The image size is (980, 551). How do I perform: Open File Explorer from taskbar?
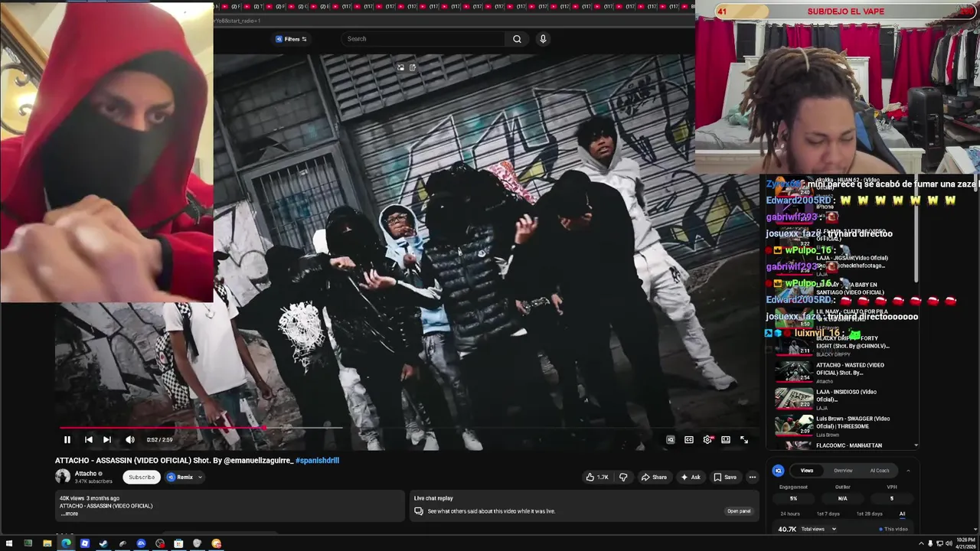click(x=47, y=543)
